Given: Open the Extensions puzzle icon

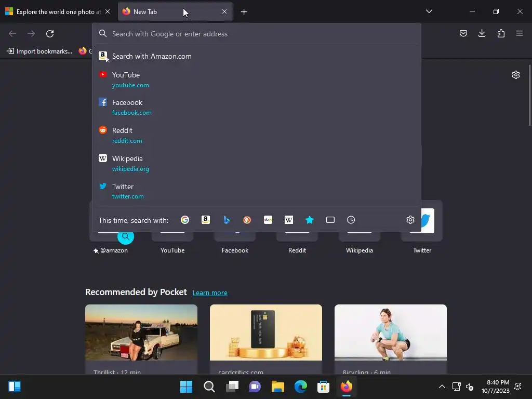Looking at the screenshot, I should point(501,33).
